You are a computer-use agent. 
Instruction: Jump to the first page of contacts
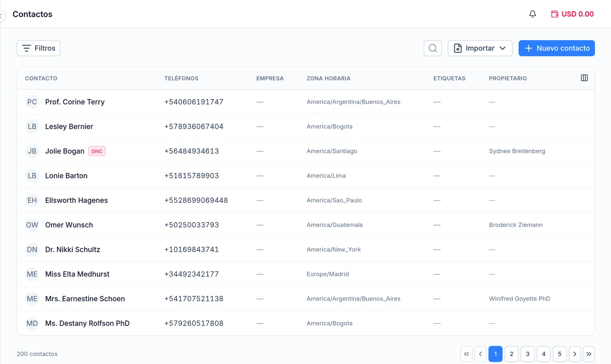pyautogui.click(x=466, y=354)
